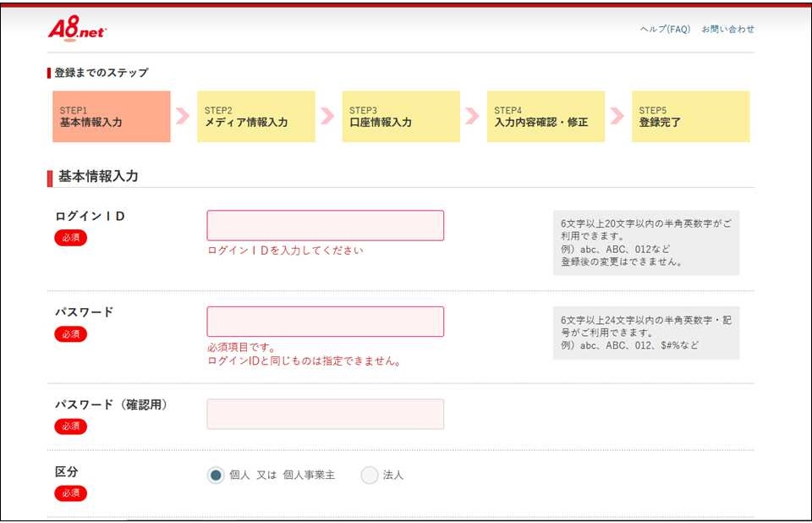The height and width of the screenshot is (523, 812).
Task: Select STEP2 メディア情報入力 step box
Action: [255, 117]
